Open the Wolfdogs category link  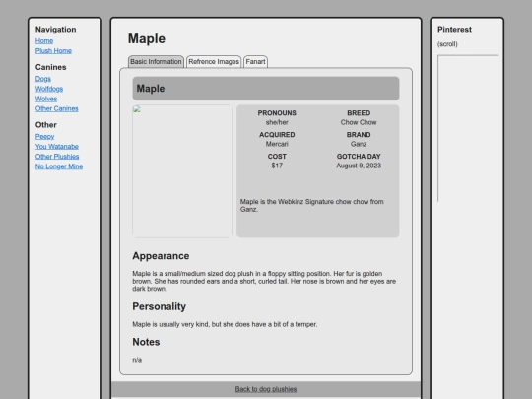point(49,89)
